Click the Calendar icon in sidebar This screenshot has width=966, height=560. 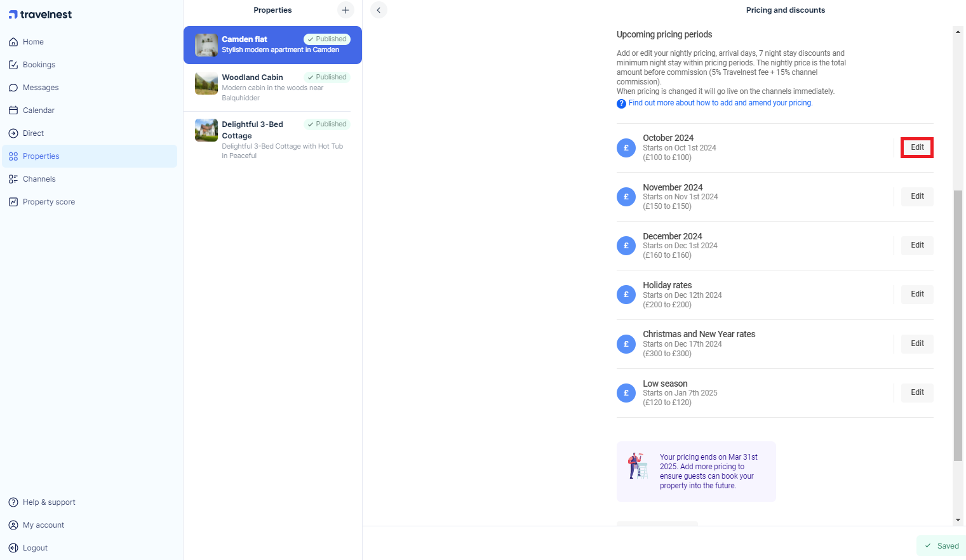[13, 110]
